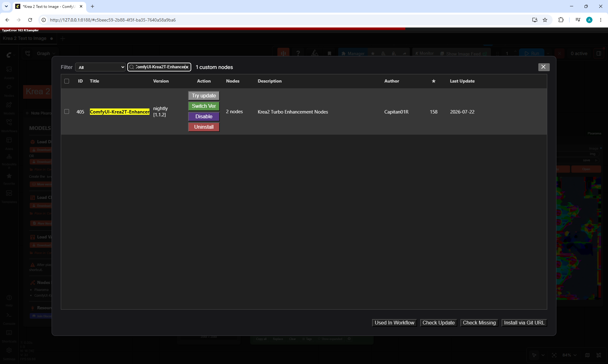Open the browser media controls icon
The height and width of the screenshot is (364, 608).
pos(578,20)
